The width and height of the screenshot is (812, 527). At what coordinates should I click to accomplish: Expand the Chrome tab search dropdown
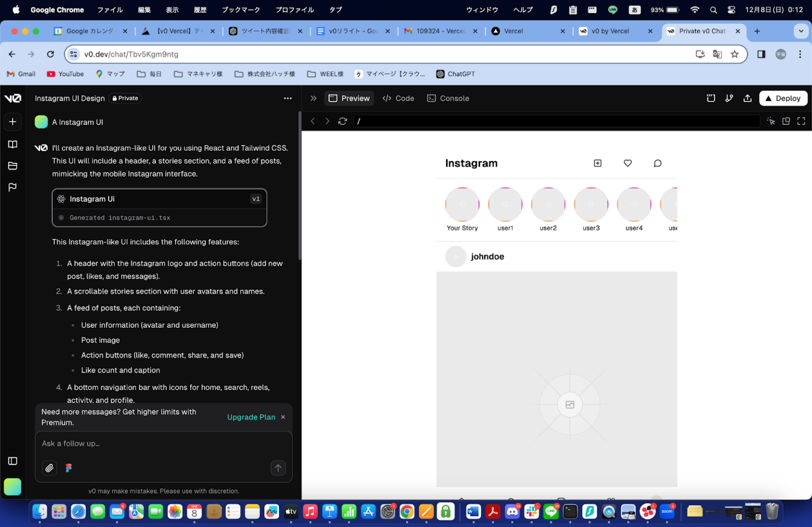coord(800,31)
